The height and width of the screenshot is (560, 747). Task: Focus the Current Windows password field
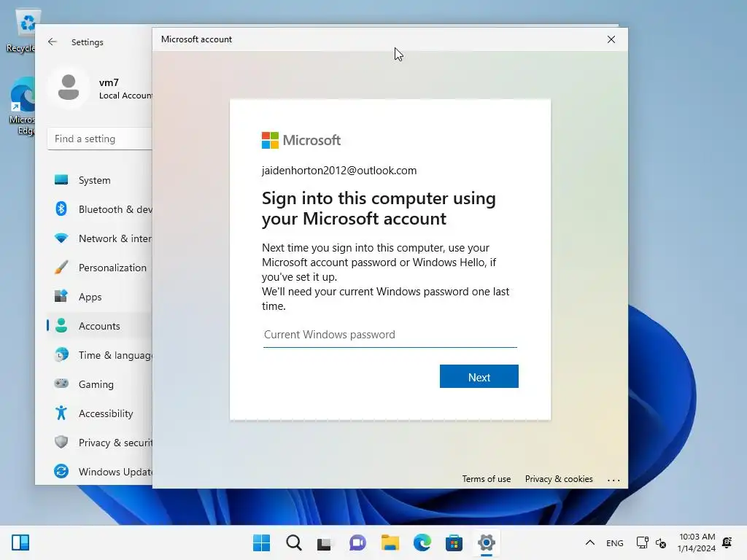[x=390, y=335]
